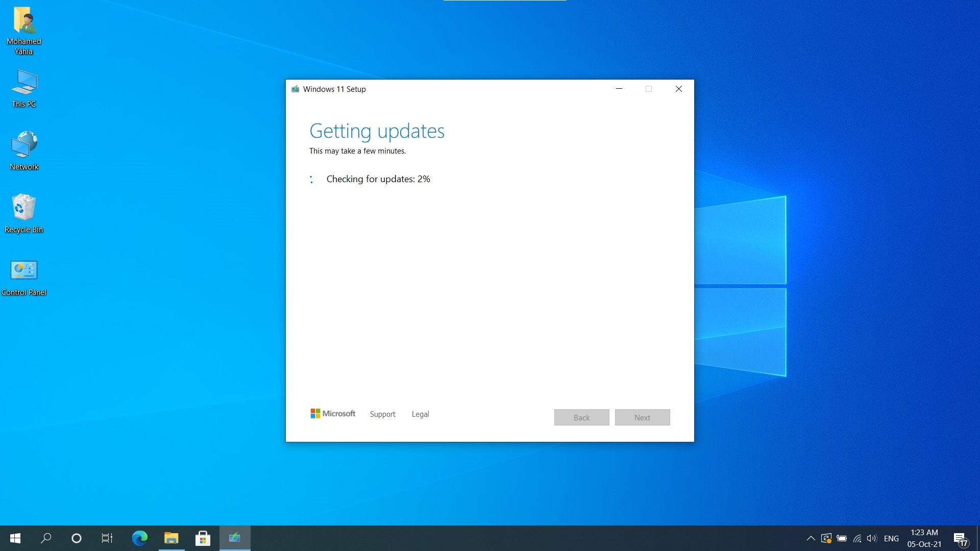
Task: Click the Windows 11 Setup taskbar icon
Action: (235, 538)
